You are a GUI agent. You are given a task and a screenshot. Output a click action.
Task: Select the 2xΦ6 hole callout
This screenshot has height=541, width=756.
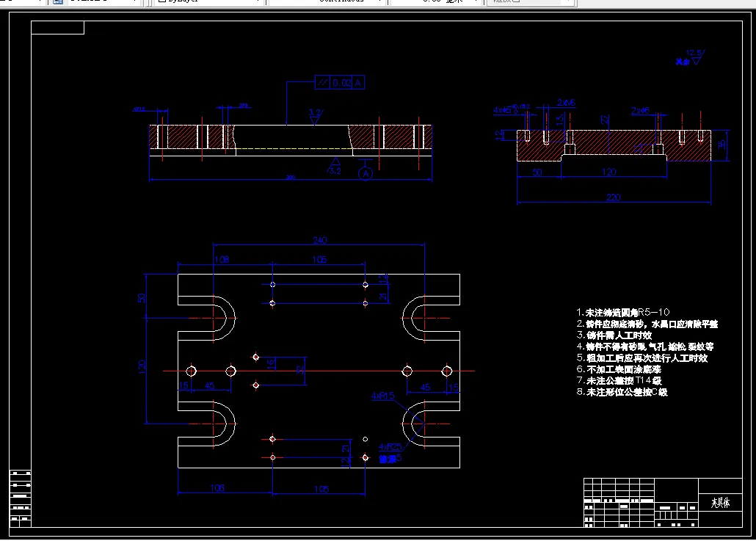point(640,111)
